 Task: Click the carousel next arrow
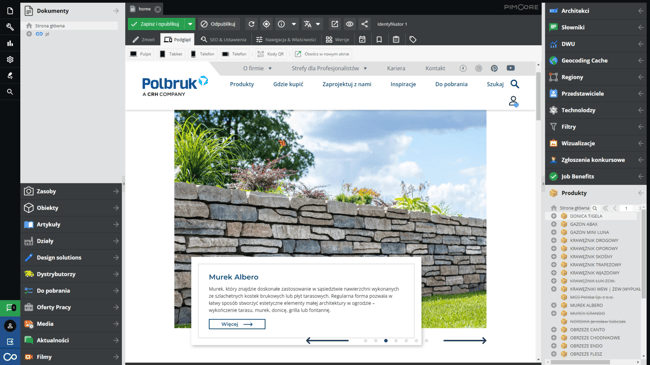465,341
